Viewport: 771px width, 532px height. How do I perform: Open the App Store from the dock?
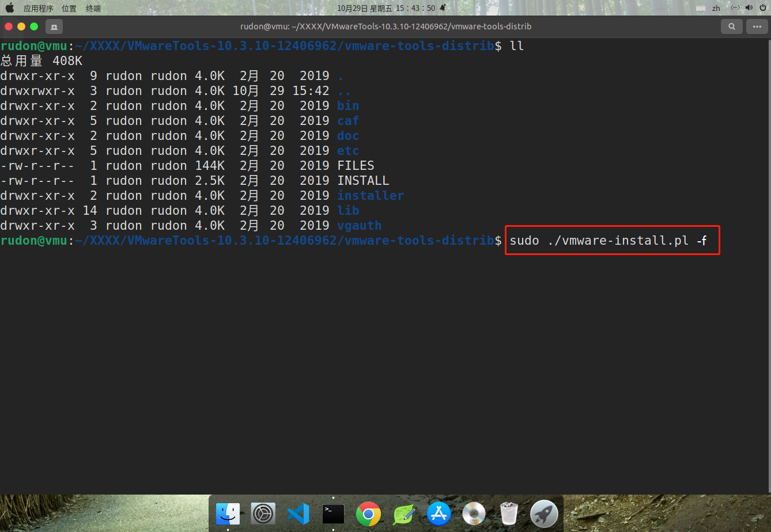pyautogui.click(x=439, y=513)
